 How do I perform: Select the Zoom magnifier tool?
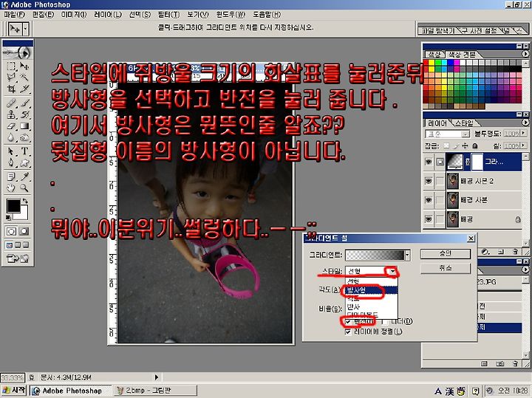pos(24,188)
